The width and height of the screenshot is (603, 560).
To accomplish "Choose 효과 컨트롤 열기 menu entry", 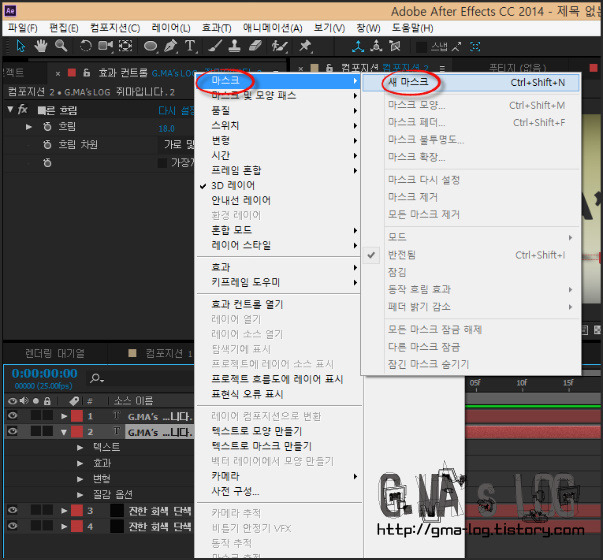I will tap(247, 305).
